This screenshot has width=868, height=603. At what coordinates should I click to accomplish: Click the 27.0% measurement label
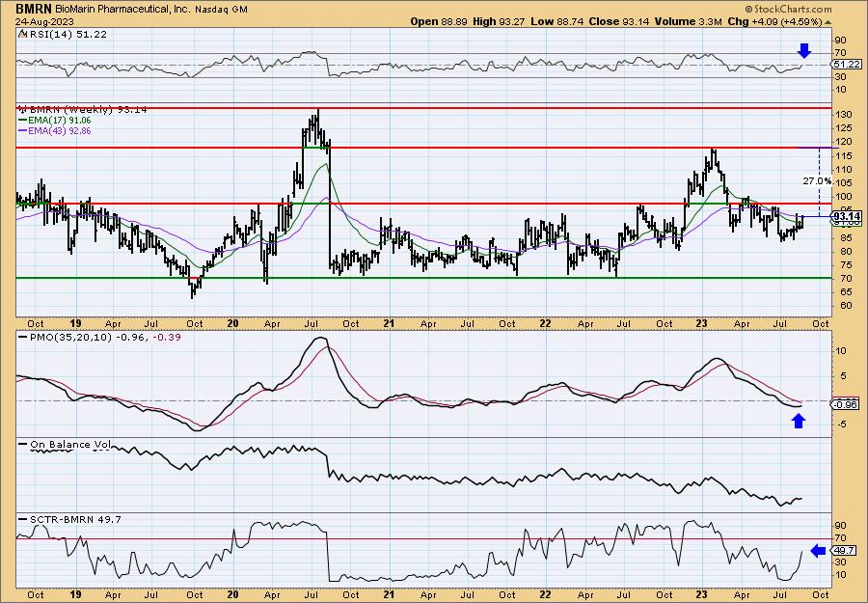(817, 181)
